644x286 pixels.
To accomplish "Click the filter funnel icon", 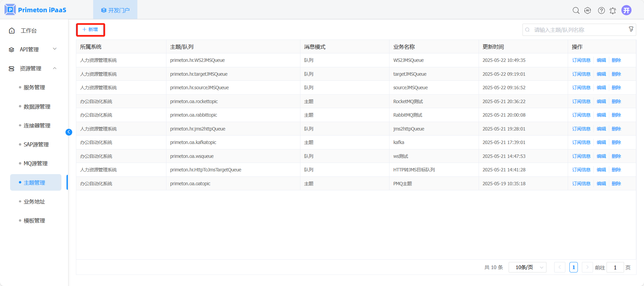I will [631, 29].
